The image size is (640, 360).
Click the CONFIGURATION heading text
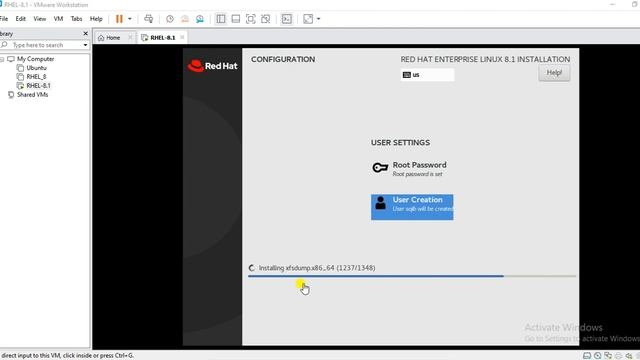point(283,59)
